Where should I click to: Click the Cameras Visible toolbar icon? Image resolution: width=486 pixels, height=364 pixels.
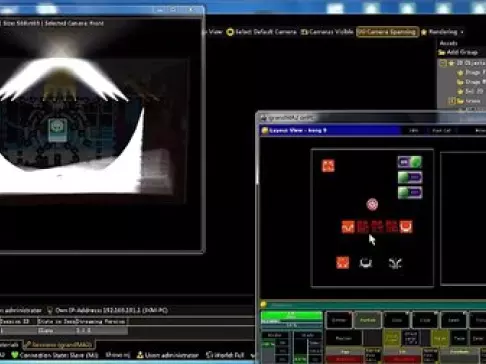304,32
